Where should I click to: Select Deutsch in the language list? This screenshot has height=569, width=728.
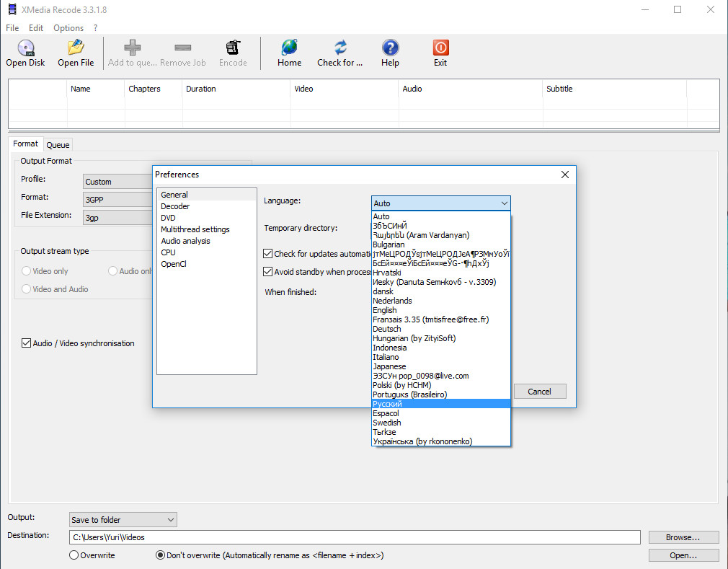[x=387, y=329]
